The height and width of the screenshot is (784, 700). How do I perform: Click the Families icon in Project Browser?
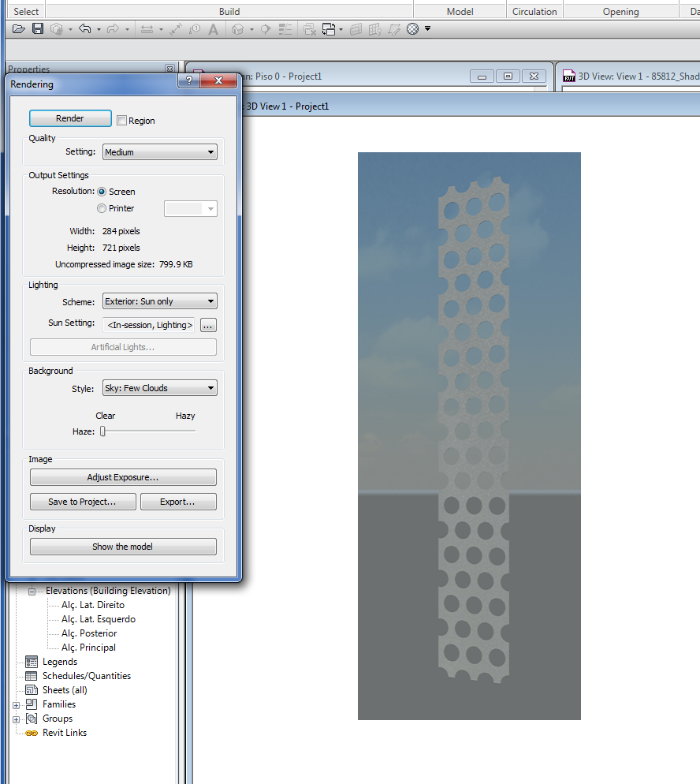pyautogui.click(x=32, y=704)
